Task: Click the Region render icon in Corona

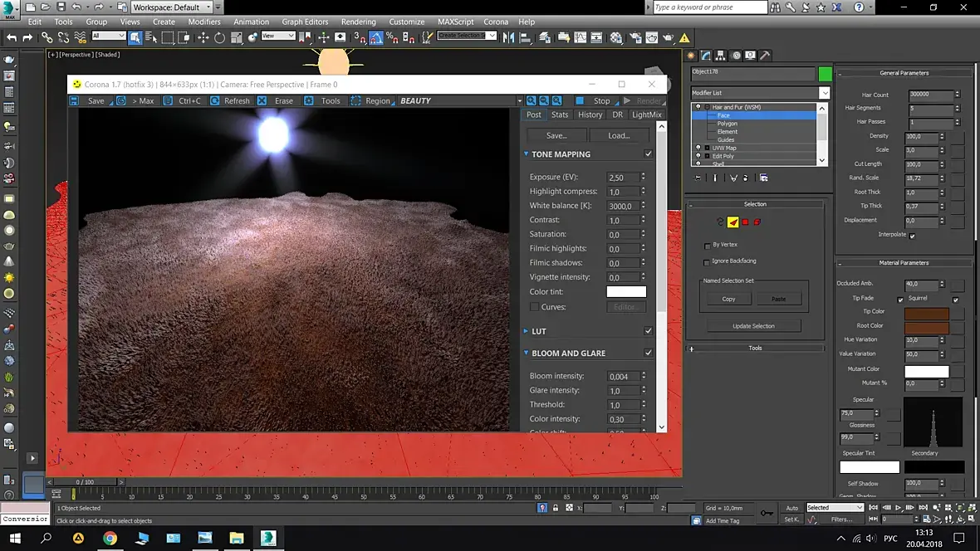Action: click(355, 100)
